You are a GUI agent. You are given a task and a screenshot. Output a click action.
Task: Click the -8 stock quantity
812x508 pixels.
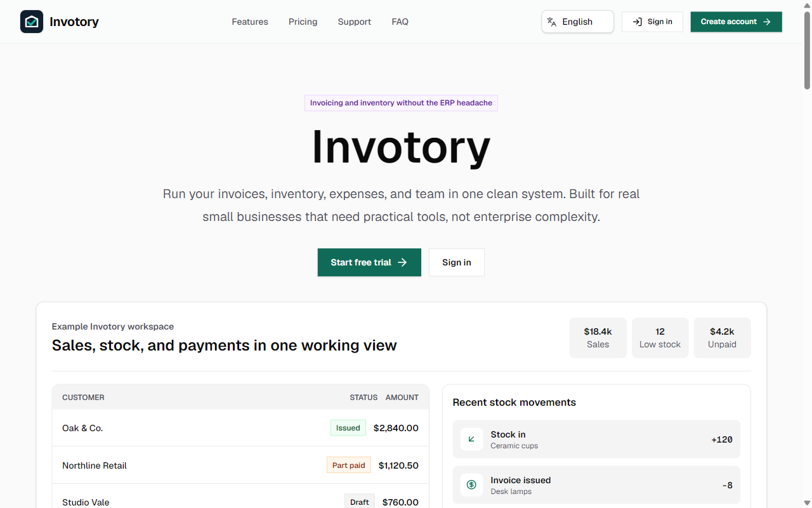click(x=728, y=485)
